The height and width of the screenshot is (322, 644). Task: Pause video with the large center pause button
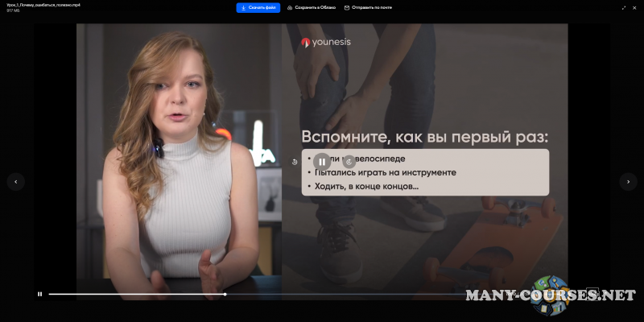tap(322, 161)
